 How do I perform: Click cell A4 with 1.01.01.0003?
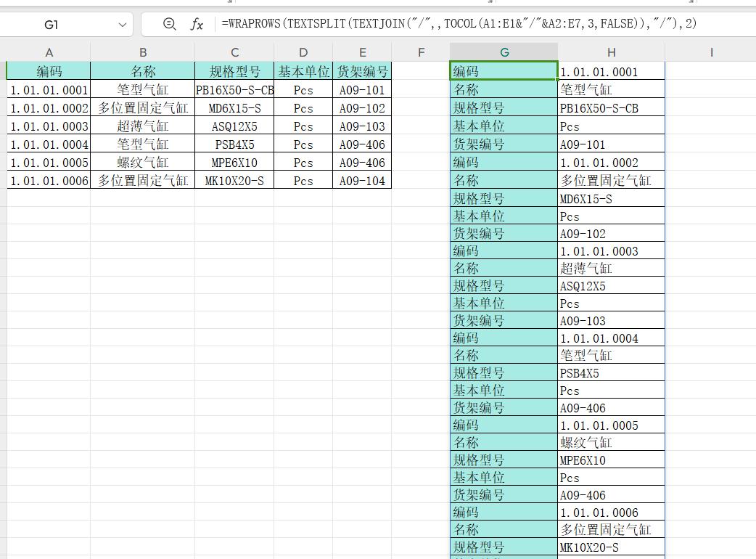(49, 126)
